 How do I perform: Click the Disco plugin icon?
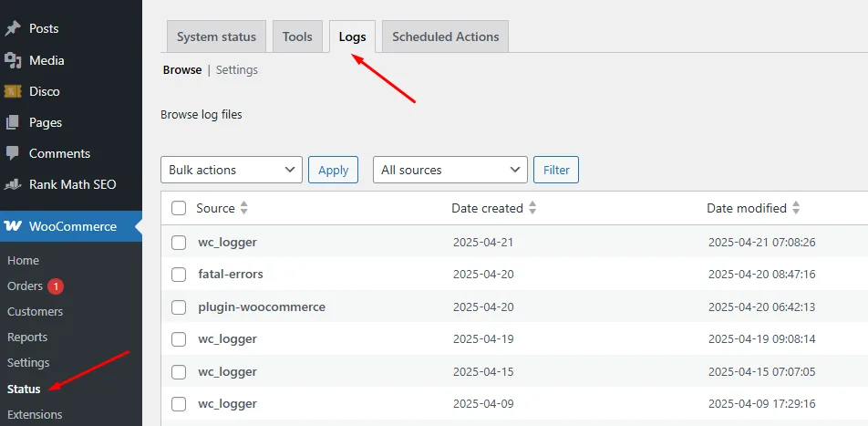click(x=12, y=91)
